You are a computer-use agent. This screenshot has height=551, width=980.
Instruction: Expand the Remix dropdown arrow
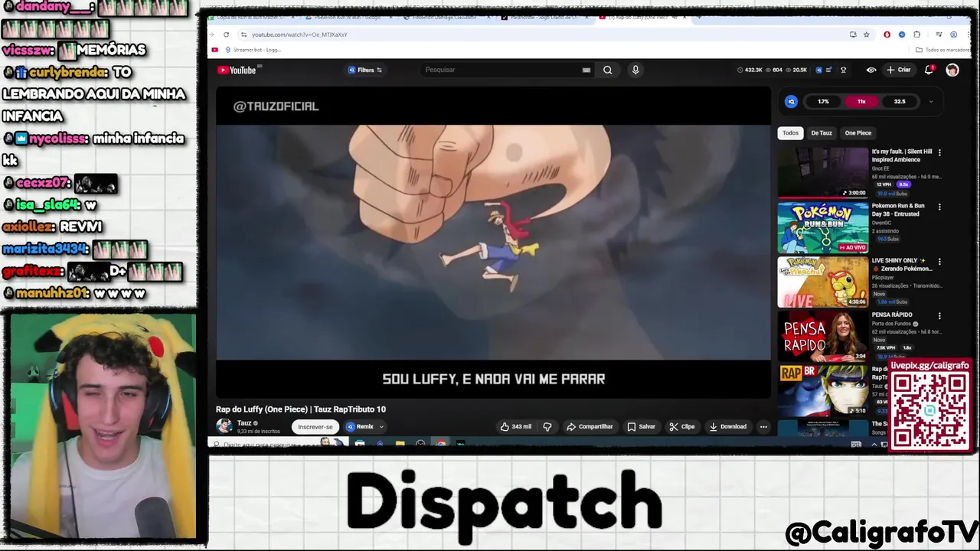coord(381,427)
